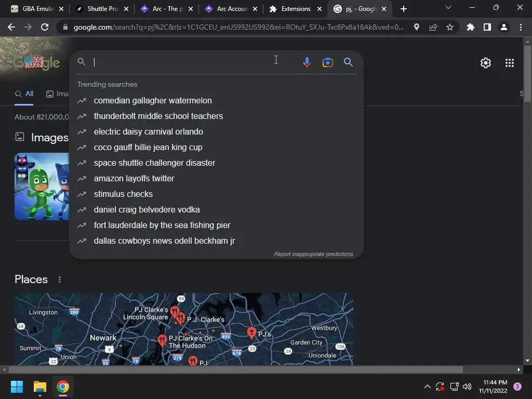Select thunderbolt middle school teachers suggestion
This screenshot has height=399, width=532.
[x=216, y=116]
